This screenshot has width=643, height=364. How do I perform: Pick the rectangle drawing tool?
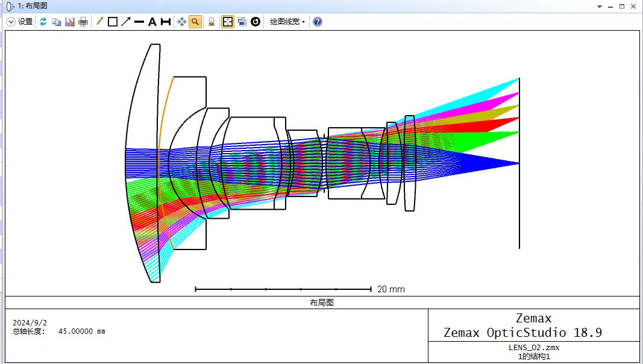point(113,22)
